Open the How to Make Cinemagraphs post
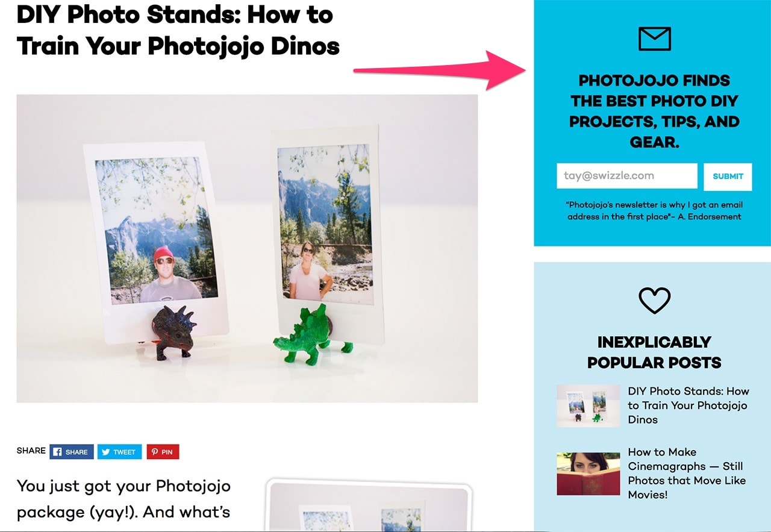771x532 pixels. (687, 473)
